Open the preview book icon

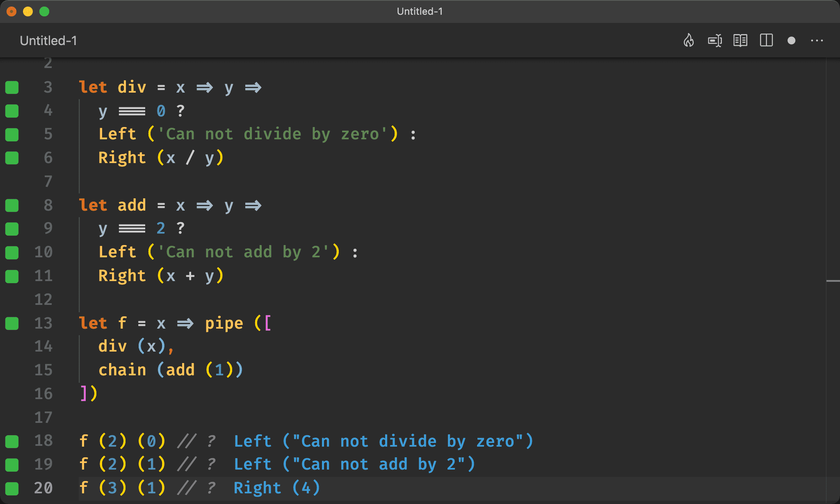click(740, 41)
